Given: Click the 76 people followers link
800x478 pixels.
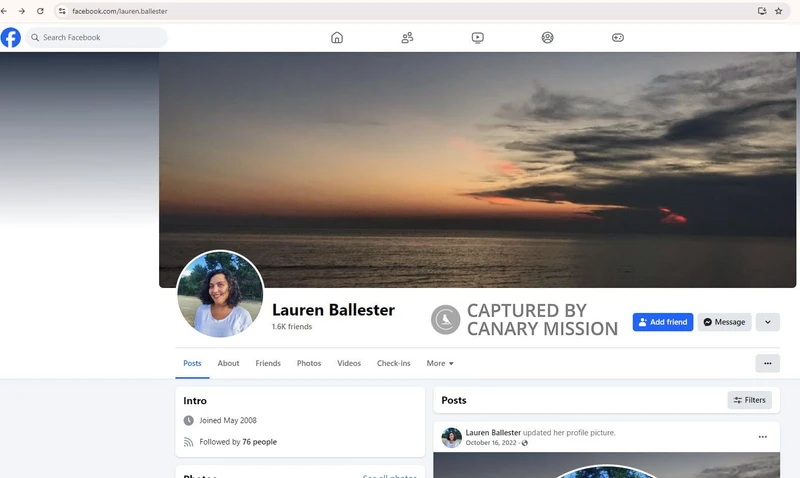Looking at the screenshot, I should (x=259, y=442).
